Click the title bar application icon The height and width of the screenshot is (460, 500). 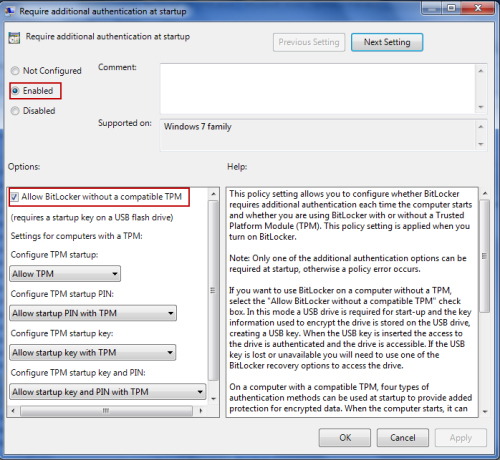[x=10, y=11]
